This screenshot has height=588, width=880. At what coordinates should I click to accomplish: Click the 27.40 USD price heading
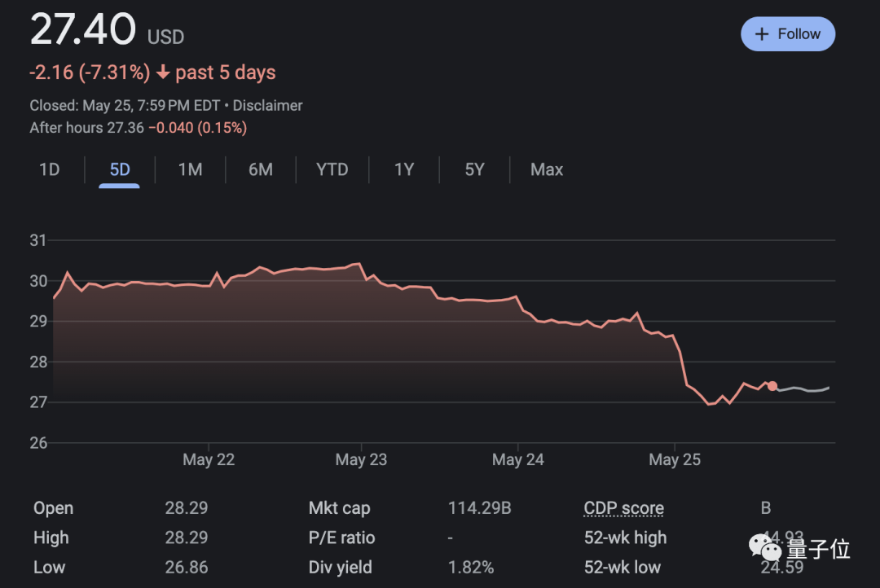coord(107,29)
